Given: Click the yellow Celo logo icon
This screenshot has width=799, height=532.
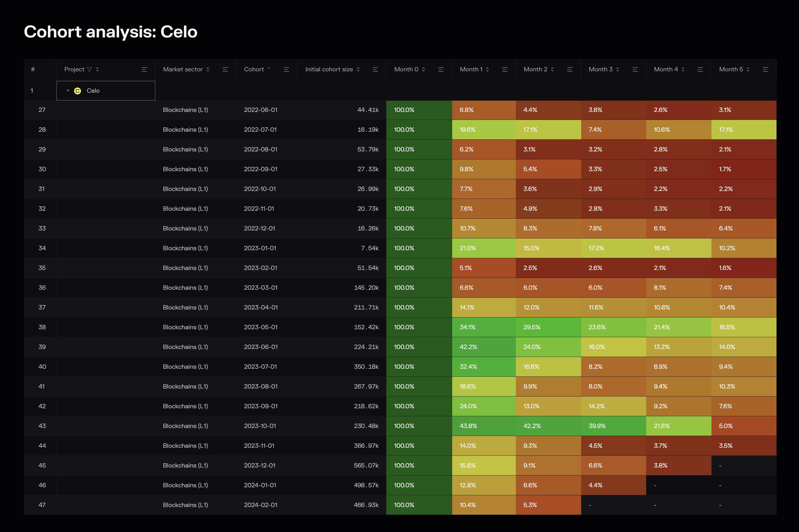Looking at the screenshot, I should pos(77,91).
